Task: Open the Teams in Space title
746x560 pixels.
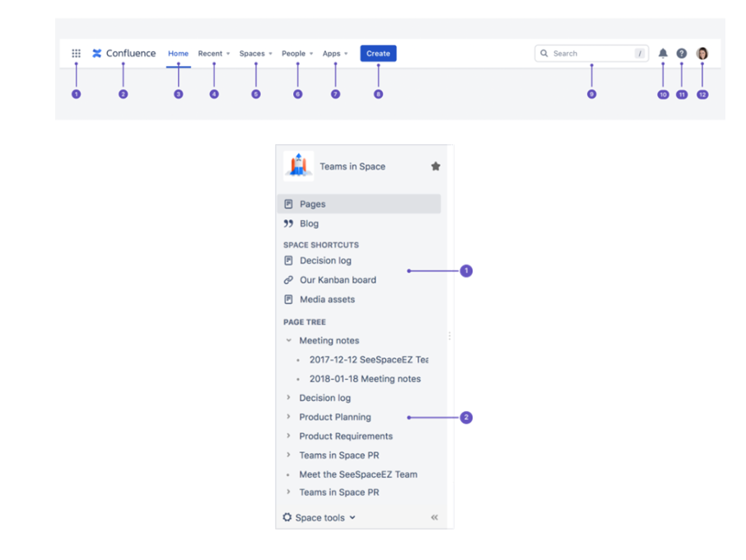Action: click(352, 166)
